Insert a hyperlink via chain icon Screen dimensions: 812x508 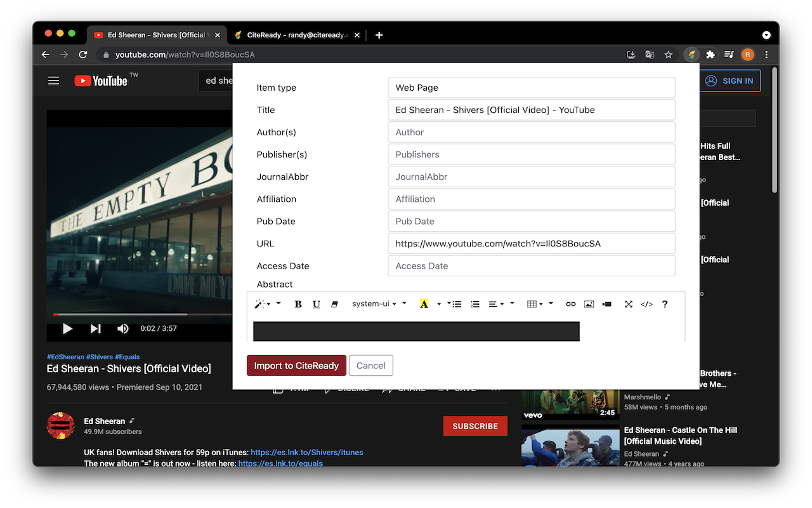(571, 304)
